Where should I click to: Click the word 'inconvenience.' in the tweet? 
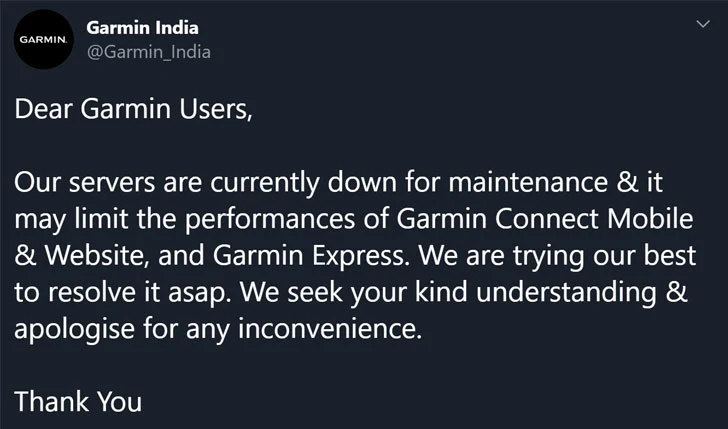tap(330, 329)
